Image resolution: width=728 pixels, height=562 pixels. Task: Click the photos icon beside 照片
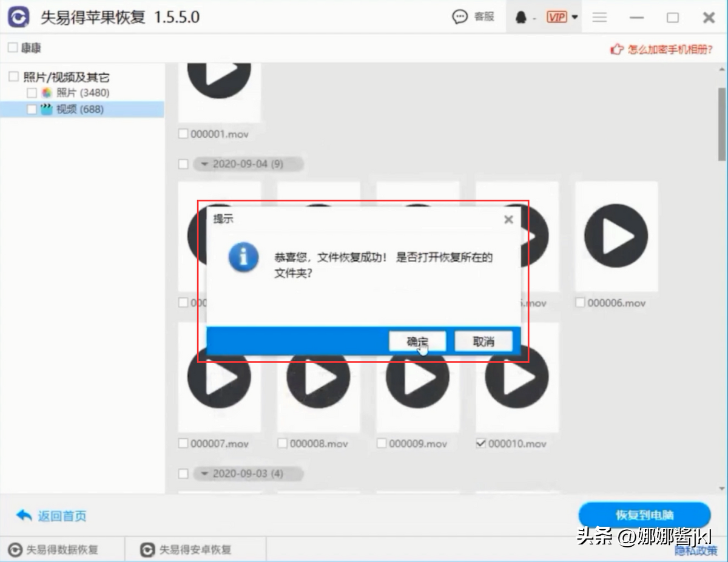point(47,93)
